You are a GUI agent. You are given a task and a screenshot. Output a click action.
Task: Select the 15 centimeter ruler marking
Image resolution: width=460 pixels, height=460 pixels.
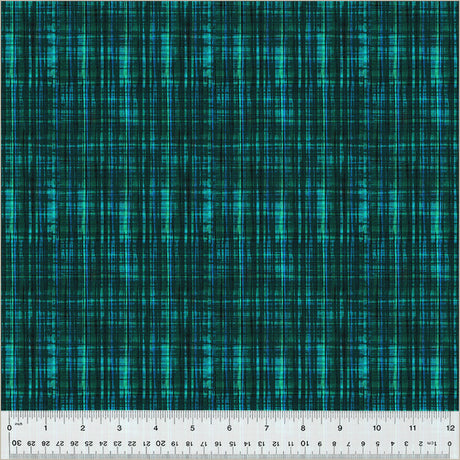233,444
